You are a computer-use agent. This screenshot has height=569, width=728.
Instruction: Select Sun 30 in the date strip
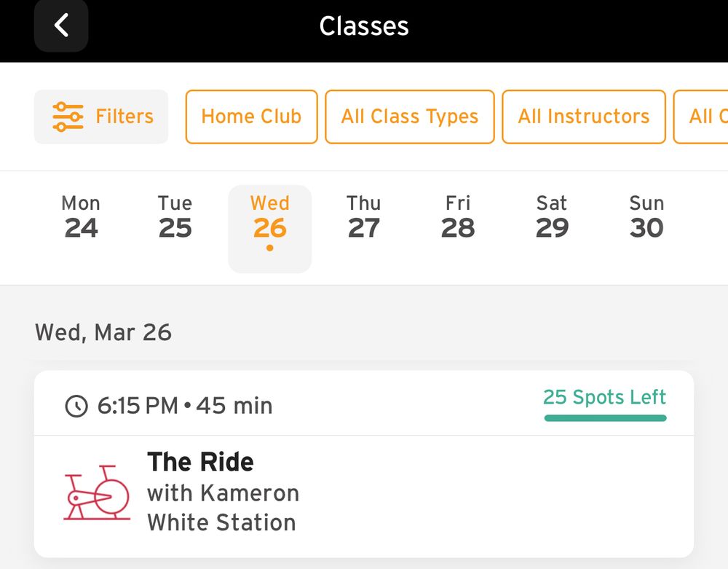646,217
